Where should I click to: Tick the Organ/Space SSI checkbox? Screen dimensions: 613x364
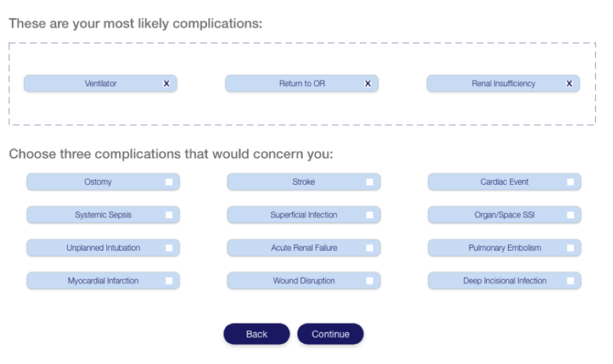(x=570, y=215)
